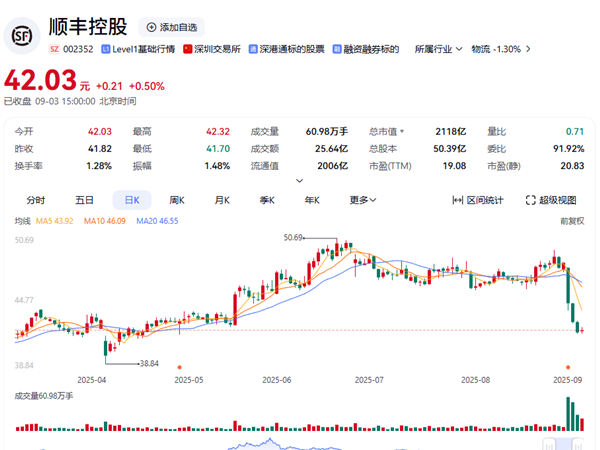Click 最高 value 42.32
Screen dimensions: 600x450
point(218,132)
